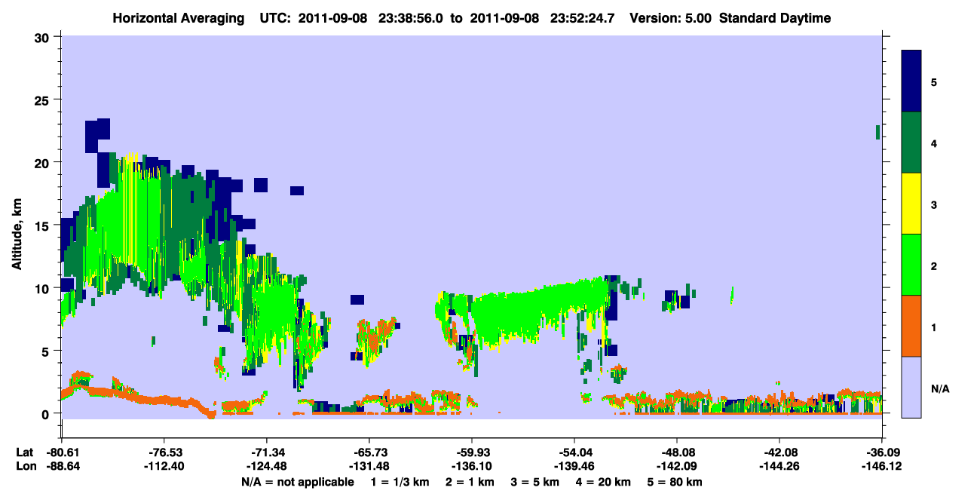The height and width of the screenshot is (503, 980).
Task: Click latitude value '-59.93'
Action: 472,452
